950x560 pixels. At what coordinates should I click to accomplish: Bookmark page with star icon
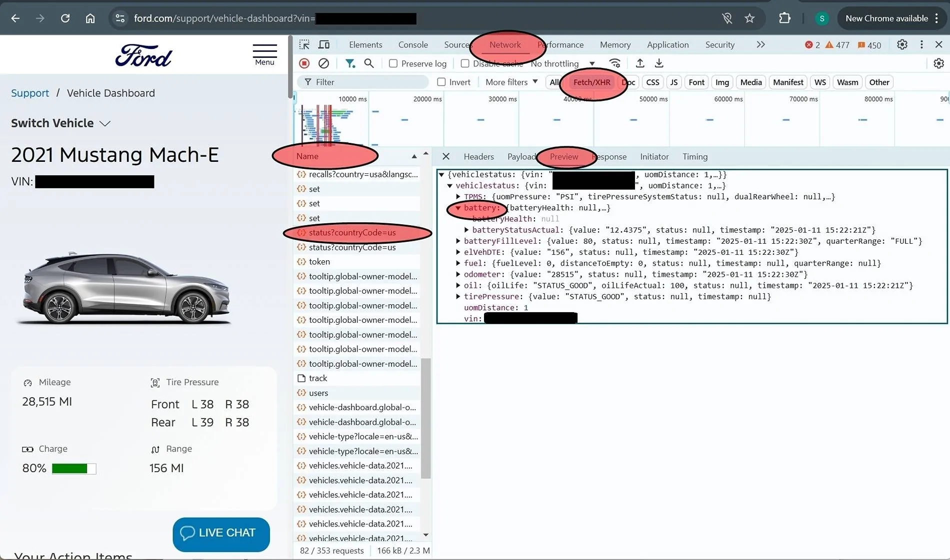pyautogui.click(x=749, y=18)
